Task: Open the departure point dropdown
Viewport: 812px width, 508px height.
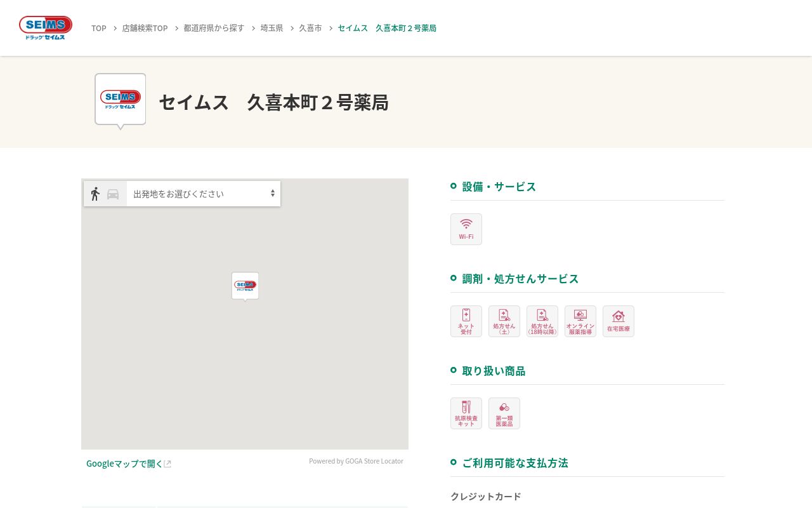Action: 204,194
